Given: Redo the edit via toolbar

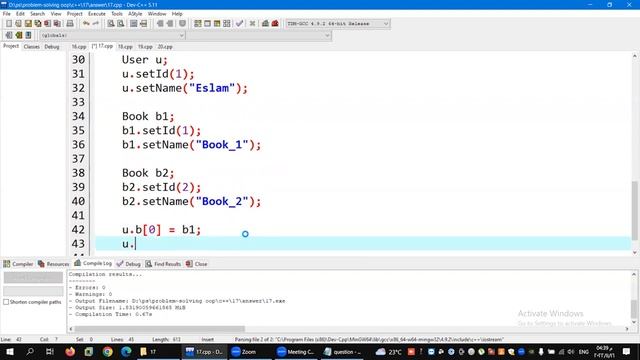Looking at the screenshot, I should click(96, 24).
